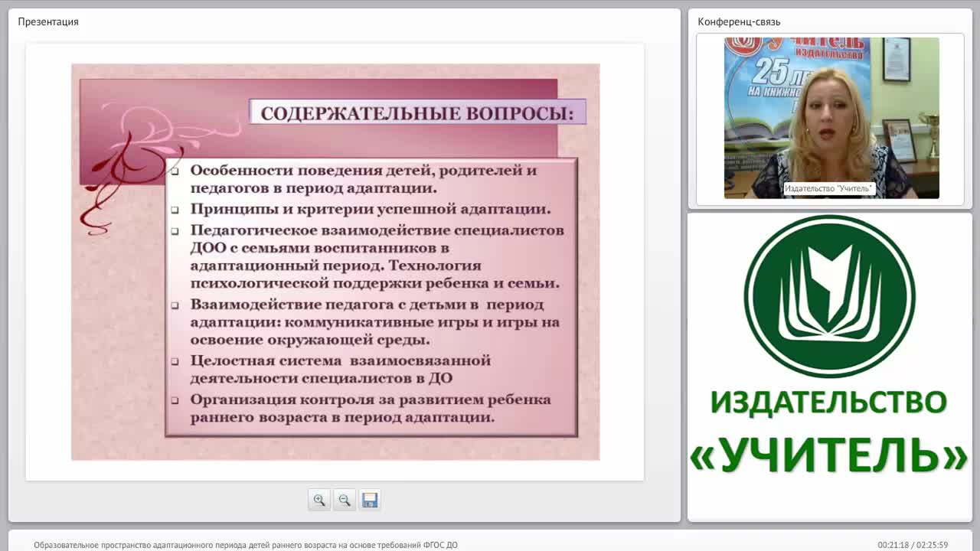Click the green text ИЗДАТЕЛЬСТВО under the logo
The image size is (980, 551).
pyautogui.click(x=829, y=402)
